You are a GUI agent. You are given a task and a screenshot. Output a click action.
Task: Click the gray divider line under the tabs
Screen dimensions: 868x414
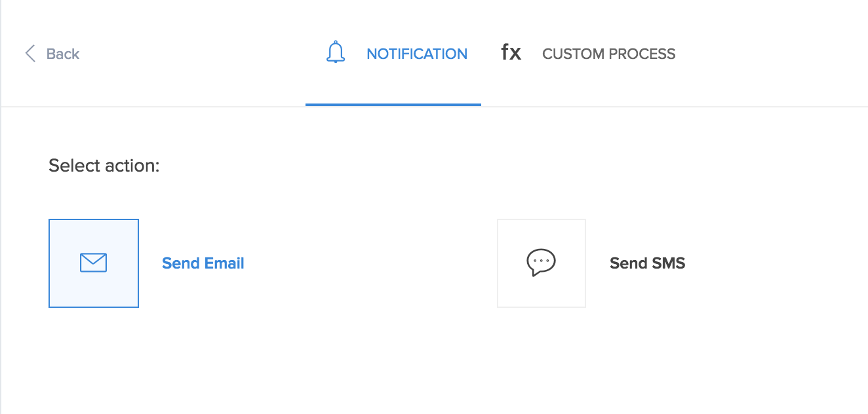pyautogui.click(x=656, y=106)
